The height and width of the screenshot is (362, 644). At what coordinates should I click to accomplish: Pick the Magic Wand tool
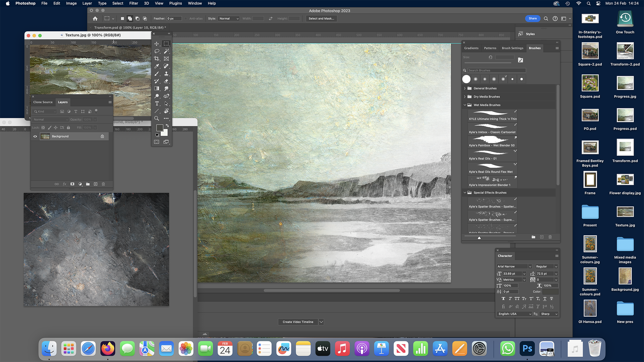coord(166,51)
